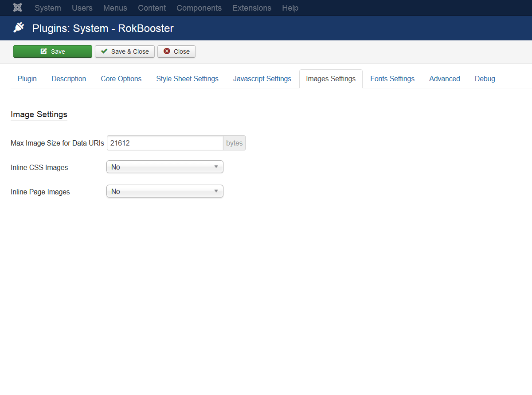Expand the Inline CSS Images dropdown

point(165,167)
